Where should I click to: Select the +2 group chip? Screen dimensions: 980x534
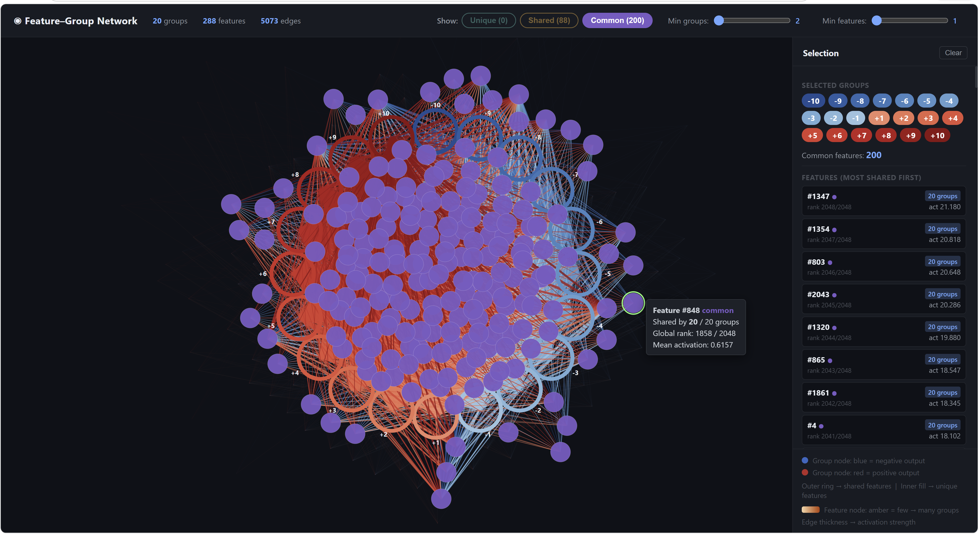(904, 118)
